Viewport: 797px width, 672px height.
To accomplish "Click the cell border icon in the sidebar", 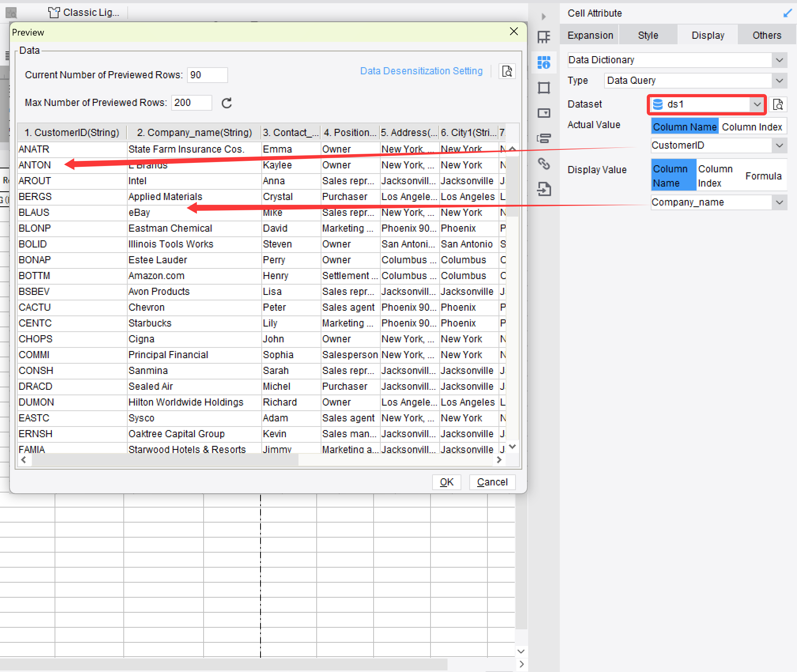I will pyautogui.click(x=544, y=87).
